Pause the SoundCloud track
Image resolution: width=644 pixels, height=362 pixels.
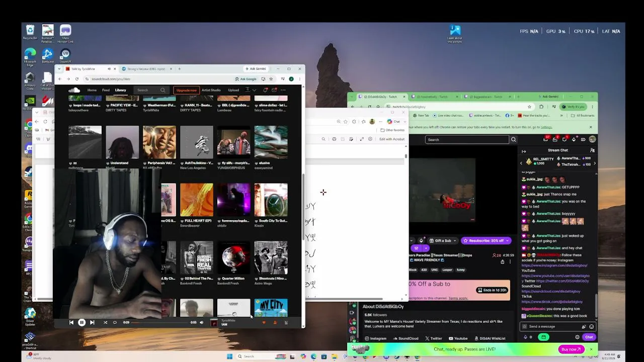82,322
